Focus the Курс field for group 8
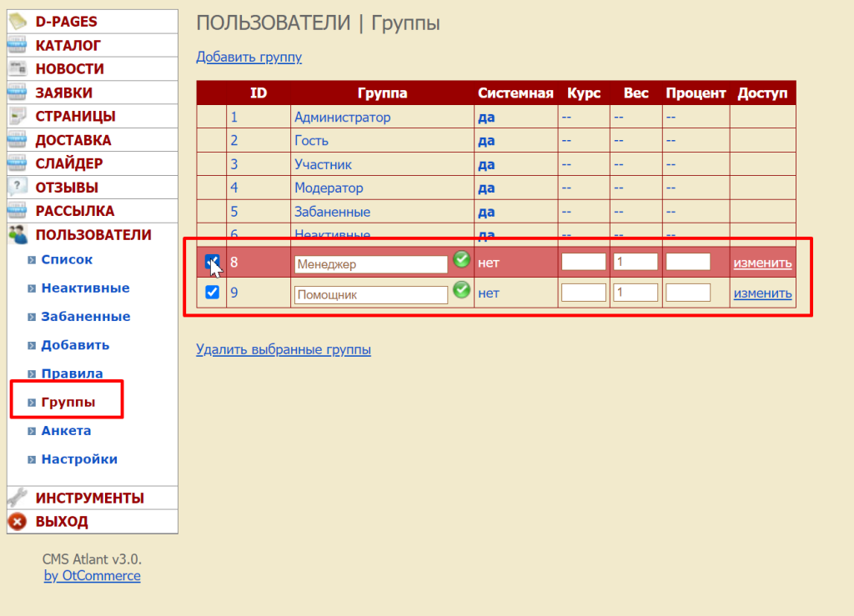 click(x=583, y=262)
